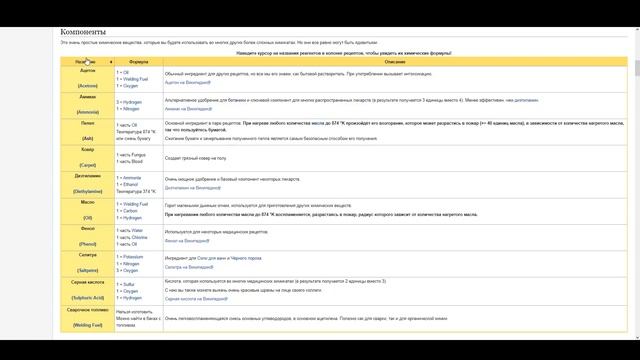Click the Ацетон (Acetone) name cell
Screen dimensions: 640x360
(x=87, y=79)
